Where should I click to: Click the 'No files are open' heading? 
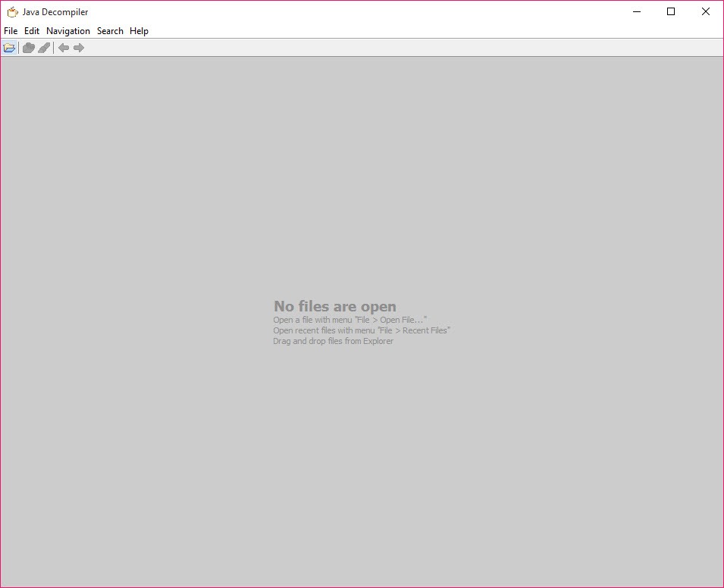point(335,306)
